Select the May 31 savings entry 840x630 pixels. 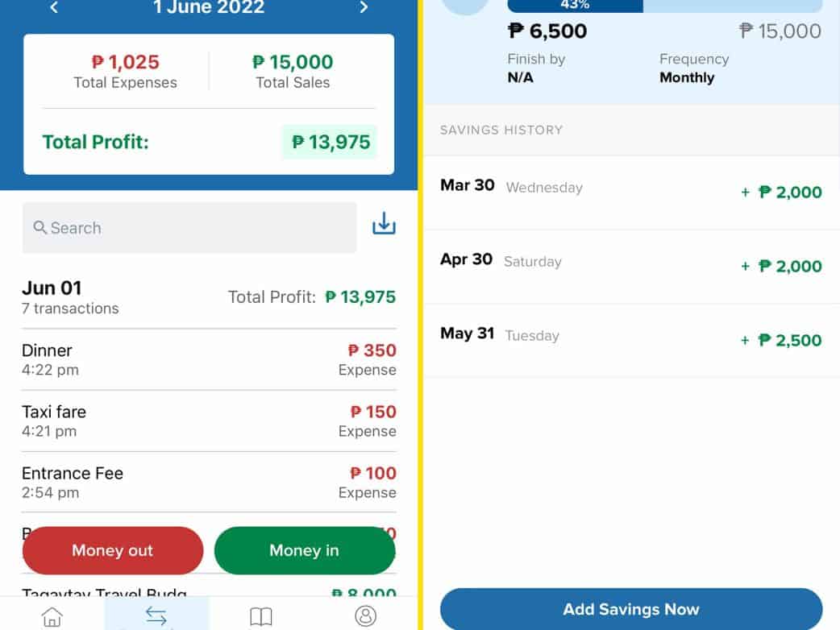[630, 340]
